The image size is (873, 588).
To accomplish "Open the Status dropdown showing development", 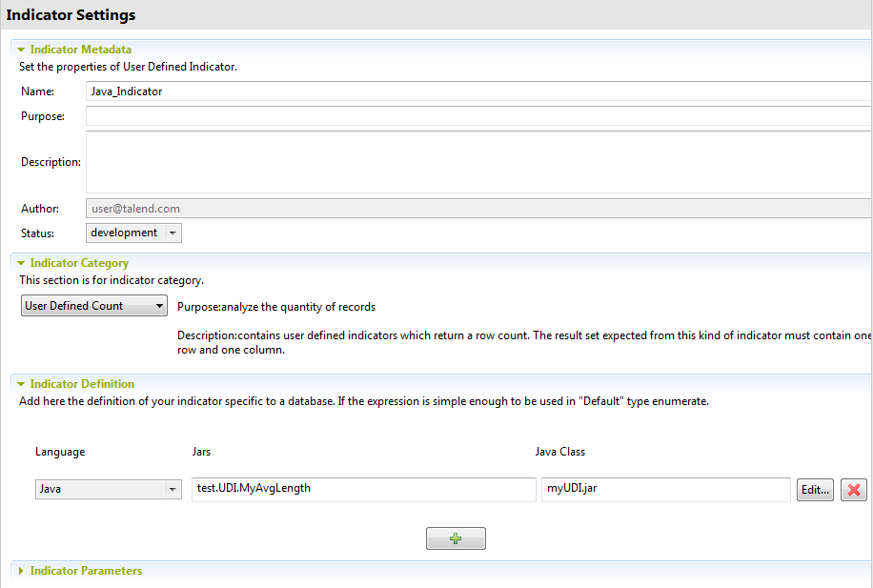I will tap(171, 232).
